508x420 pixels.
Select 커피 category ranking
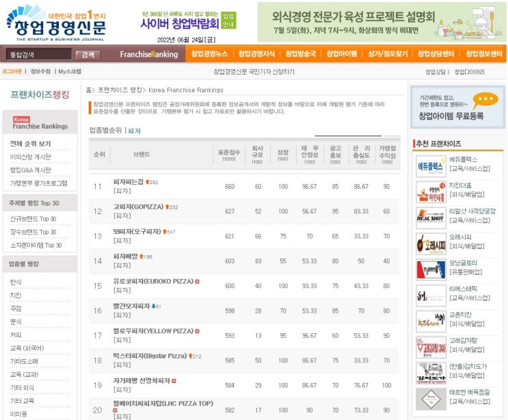(16, 334)
